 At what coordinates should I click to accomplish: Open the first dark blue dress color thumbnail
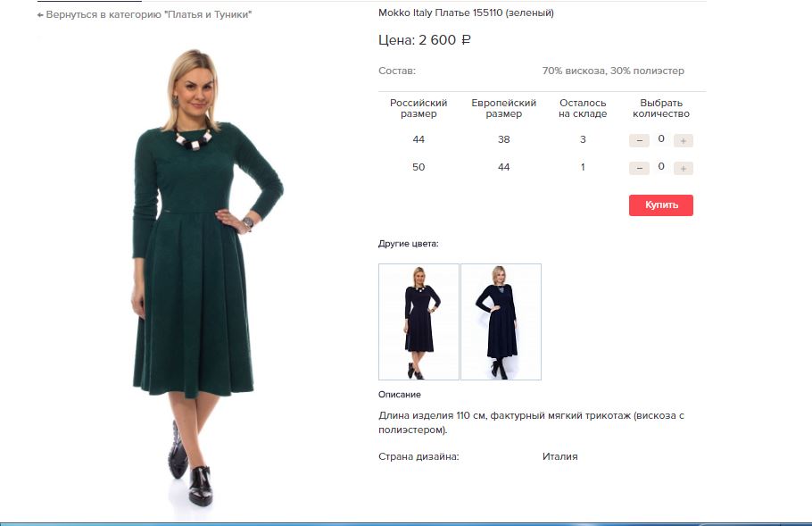click(418, 321)
